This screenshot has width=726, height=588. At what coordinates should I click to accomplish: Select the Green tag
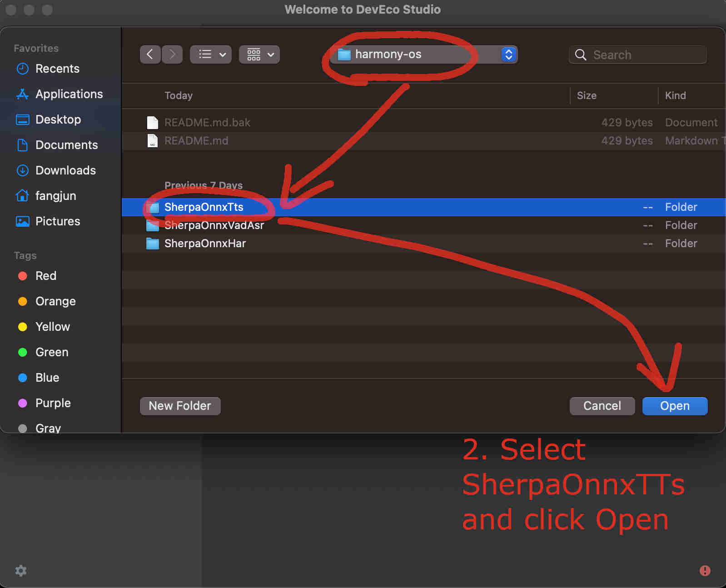point(43,352)
